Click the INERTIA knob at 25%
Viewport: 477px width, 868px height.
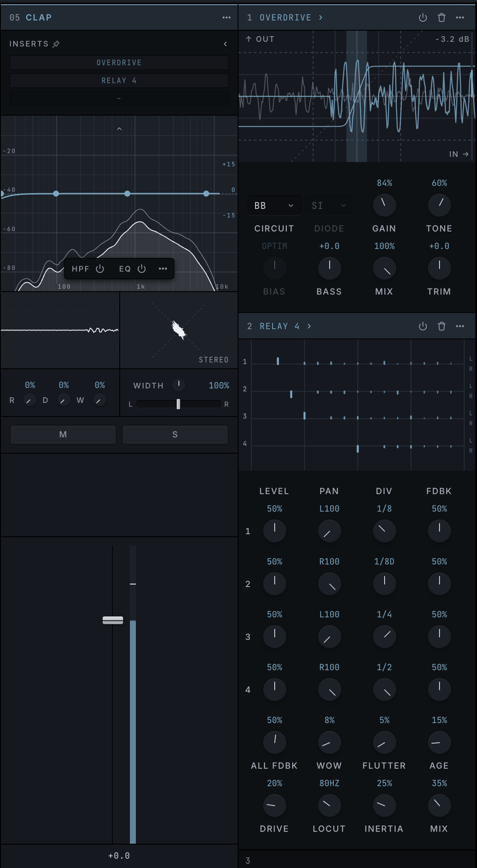coord(384,805)
